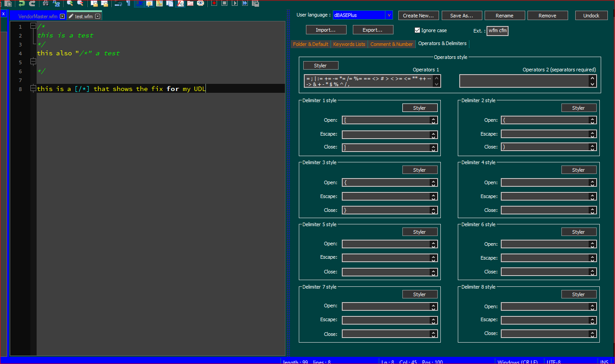Toggle synchronize horizontal scrolling icon
Viewport: 615px width, 364px height.
click(x=105, y=3)
